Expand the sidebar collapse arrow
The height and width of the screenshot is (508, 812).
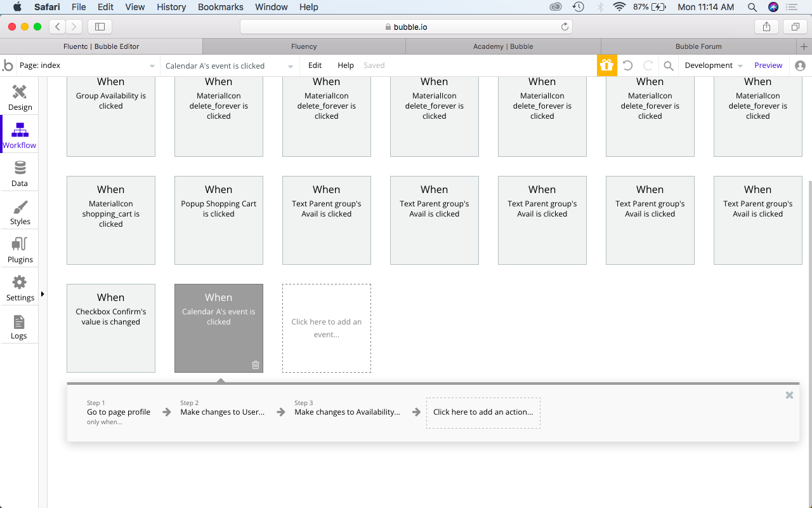[43, 294]
